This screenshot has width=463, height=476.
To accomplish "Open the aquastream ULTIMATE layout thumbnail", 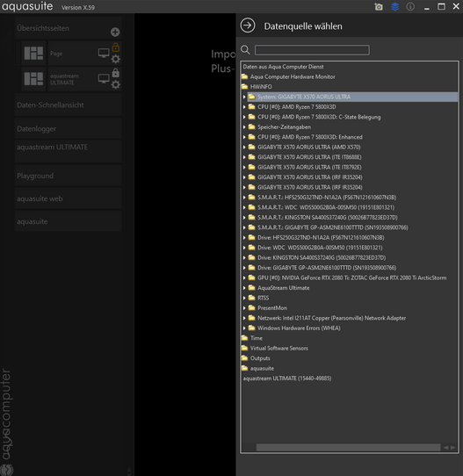I will pos(33,79).
